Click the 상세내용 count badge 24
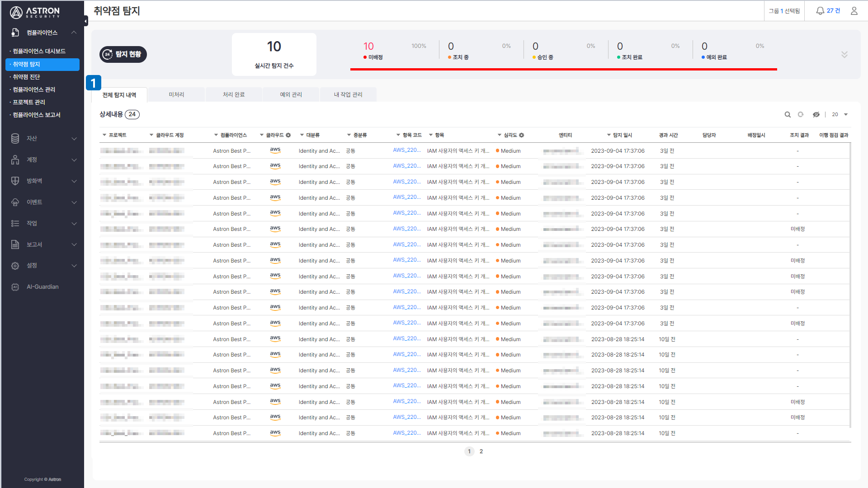The width and height of the screenshot is (868, 488). [x=132, y=114]
